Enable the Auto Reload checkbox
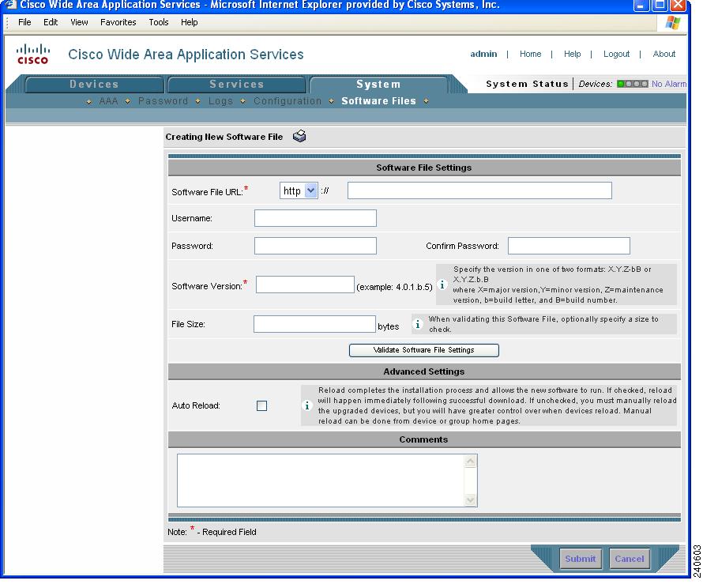703x588 pixels. pos(261,406)
